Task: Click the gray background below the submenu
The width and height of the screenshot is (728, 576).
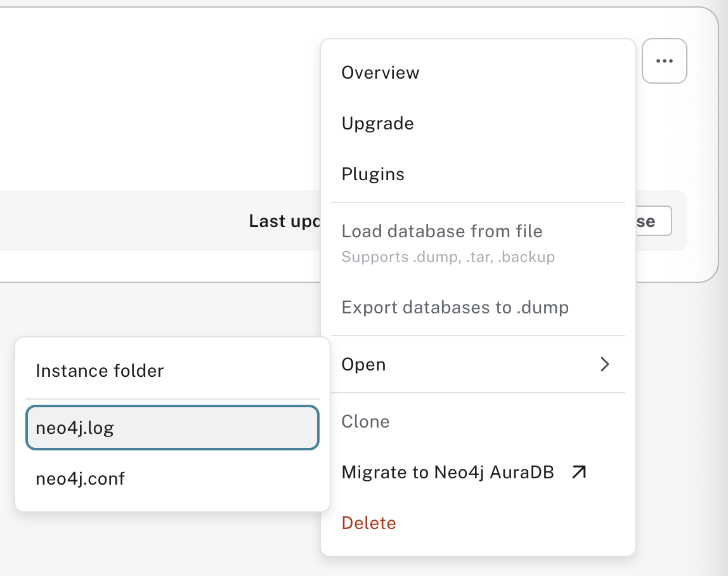Action: click(159, 546)
